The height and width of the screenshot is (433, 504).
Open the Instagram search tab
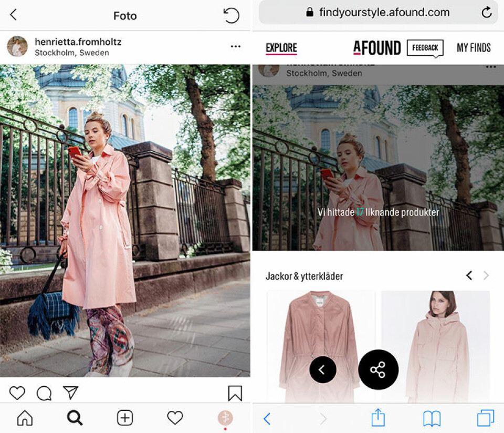75,418
